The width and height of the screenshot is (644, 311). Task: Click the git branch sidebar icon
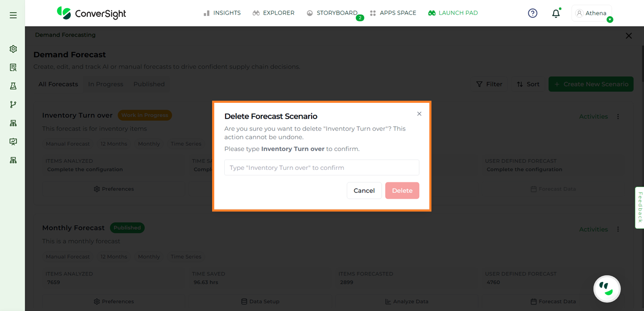pyautogui.click(x=13, y=105)
